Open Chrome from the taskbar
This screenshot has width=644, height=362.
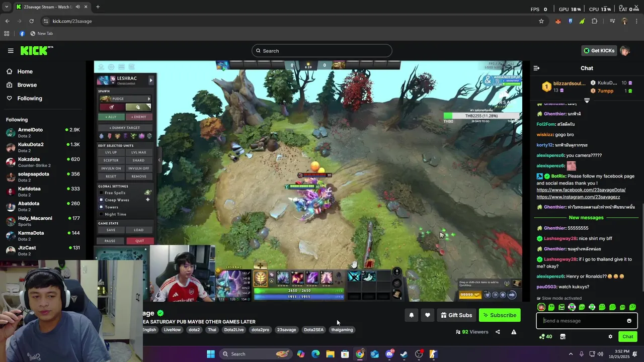360,354
